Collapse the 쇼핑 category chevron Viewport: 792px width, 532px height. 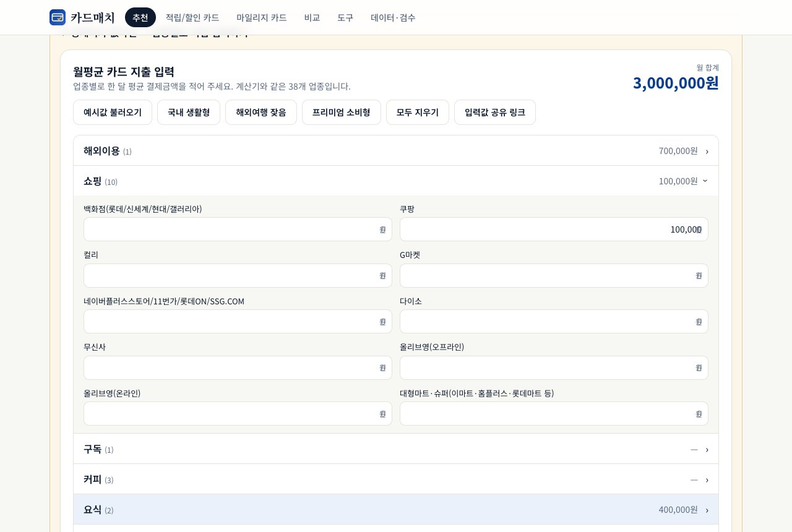705,181
